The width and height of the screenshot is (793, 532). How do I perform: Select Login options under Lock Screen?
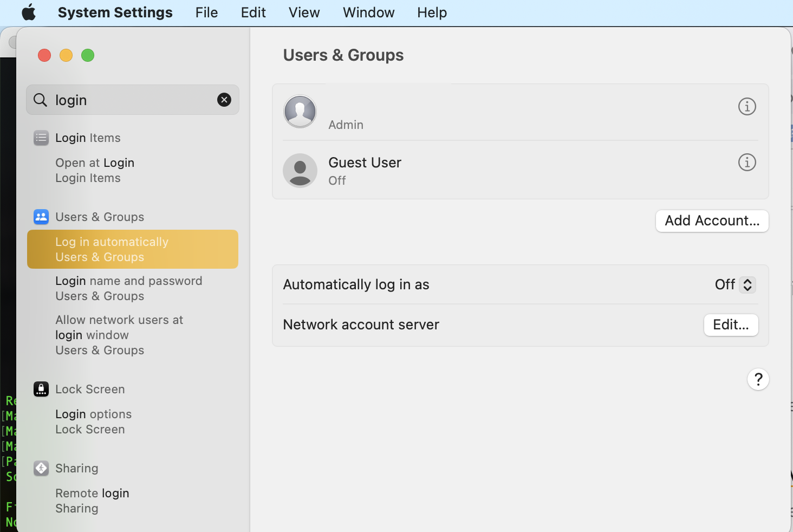(x=93, y=421)
